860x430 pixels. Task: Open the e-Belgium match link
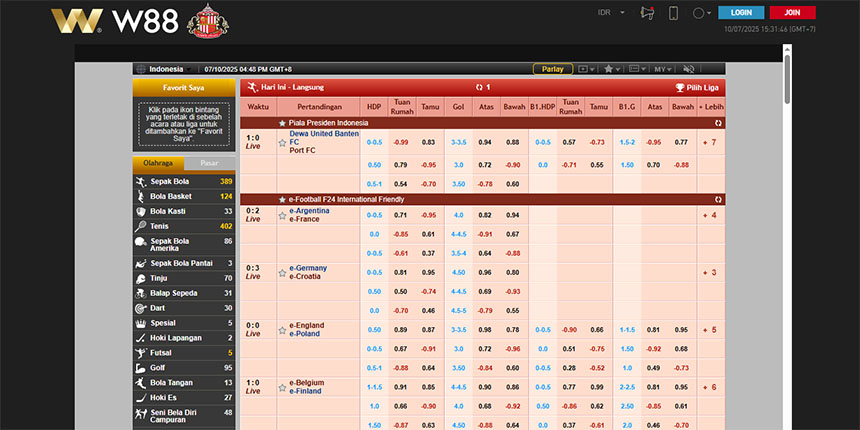point(307,383)
